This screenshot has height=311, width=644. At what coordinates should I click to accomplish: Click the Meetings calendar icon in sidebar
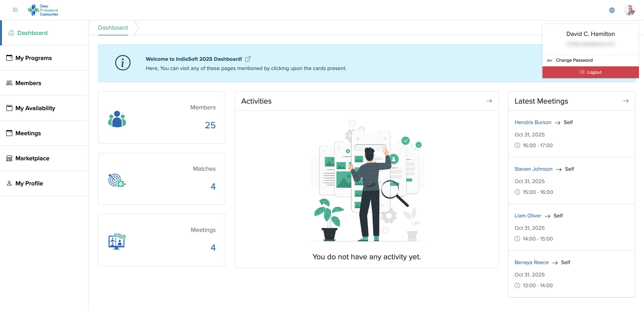pos(9,133)
